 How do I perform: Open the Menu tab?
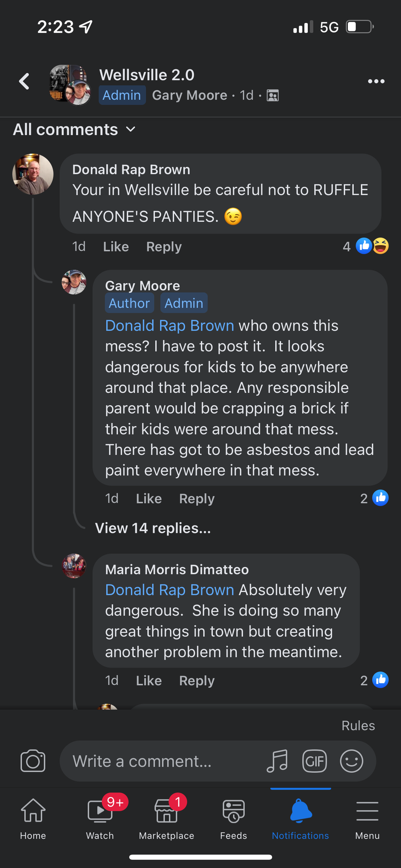pos(368,817)
